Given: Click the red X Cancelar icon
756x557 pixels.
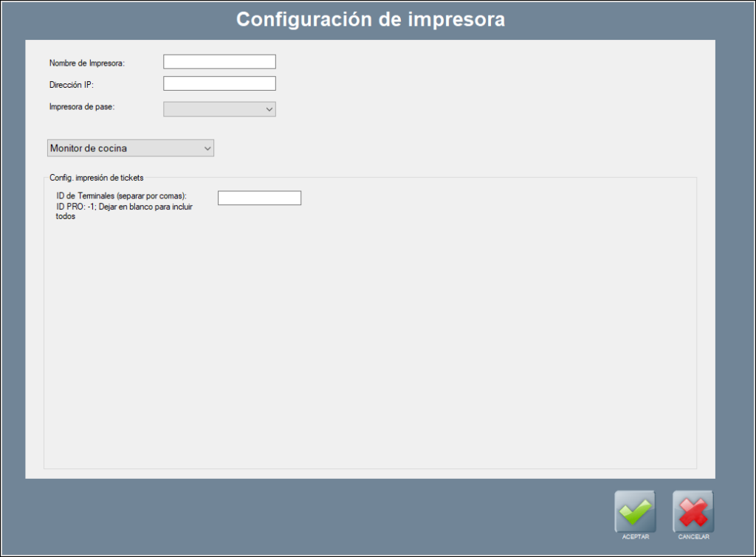Looking at the screenshot, I should pyautogui.click(x=693, y=511).
